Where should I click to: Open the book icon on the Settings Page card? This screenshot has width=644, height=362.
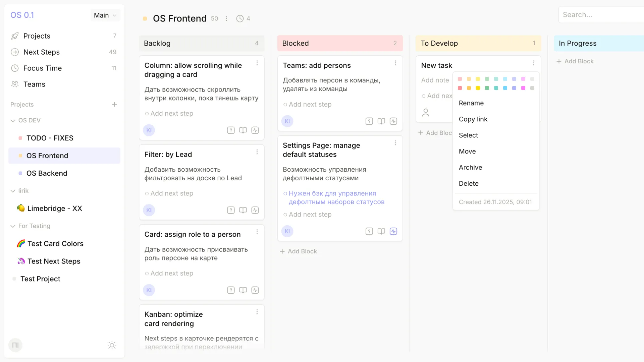click(x=381, y=231)
